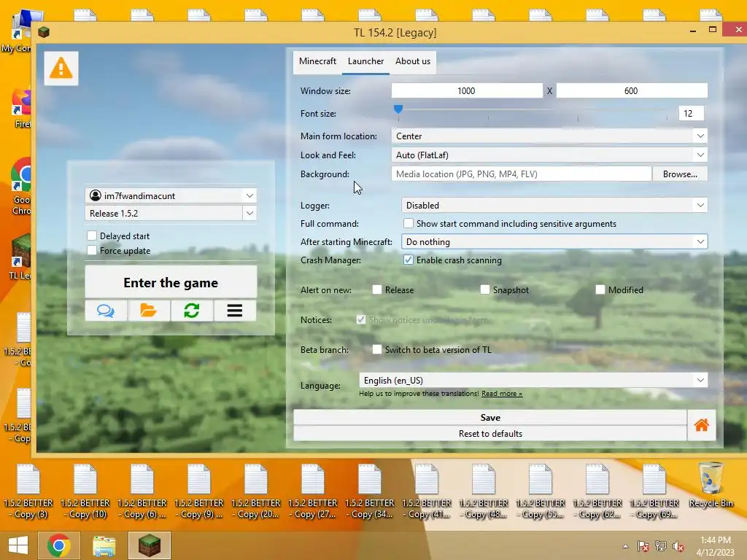Click the taskbar clock showing 1:44 PM
747x560 pixels.
pyautogui.click(x=715, y=545)
